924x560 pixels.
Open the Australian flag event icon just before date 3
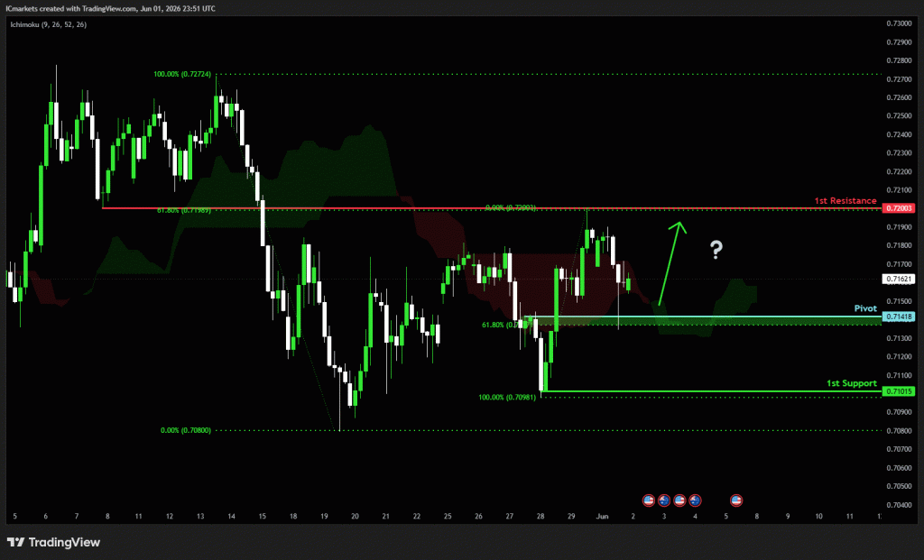(664, 500)
